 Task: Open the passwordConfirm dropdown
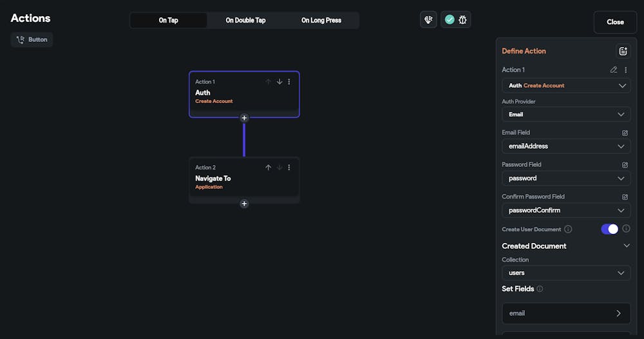(x=566, y=210)
